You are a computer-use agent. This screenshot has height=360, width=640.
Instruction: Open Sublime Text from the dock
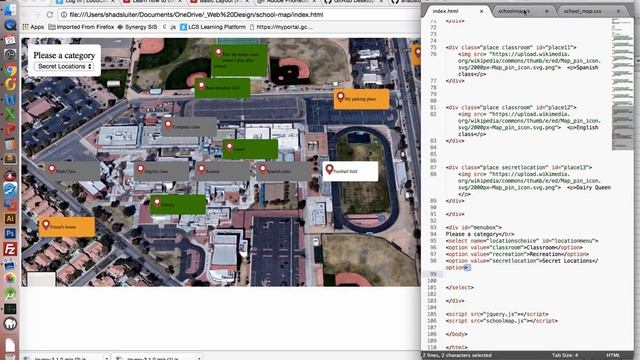coord(10,159)
